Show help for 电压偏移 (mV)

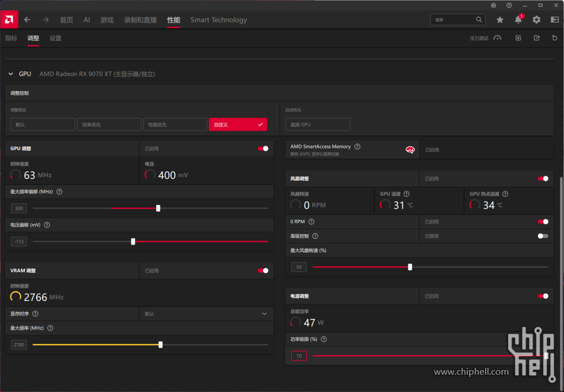click(47, 225)
